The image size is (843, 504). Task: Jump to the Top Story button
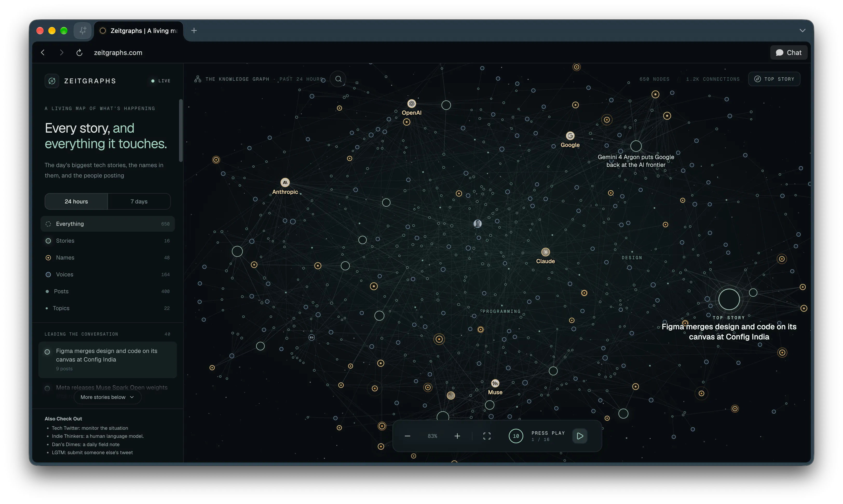pyautogui.click(x=774, y=79)
